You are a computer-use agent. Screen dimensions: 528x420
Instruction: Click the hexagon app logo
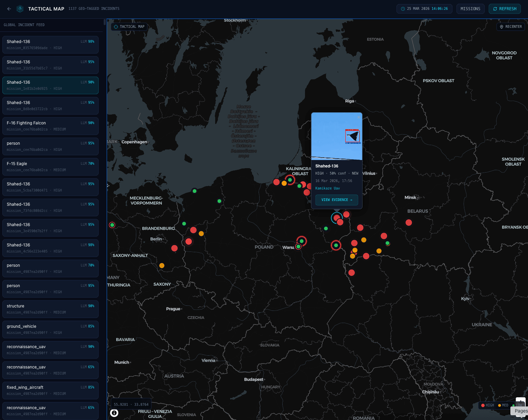click(x=20, y=9)
